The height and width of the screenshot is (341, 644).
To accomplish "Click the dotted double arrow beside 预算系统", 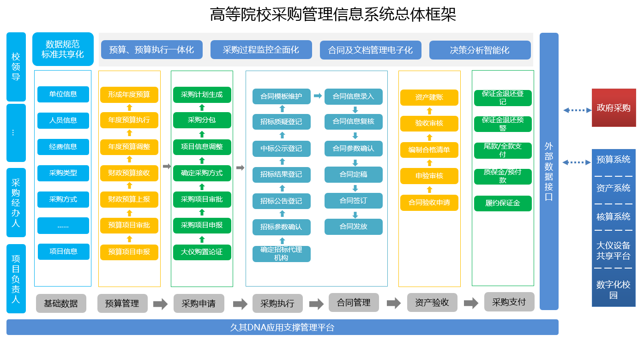I will 577,162.
